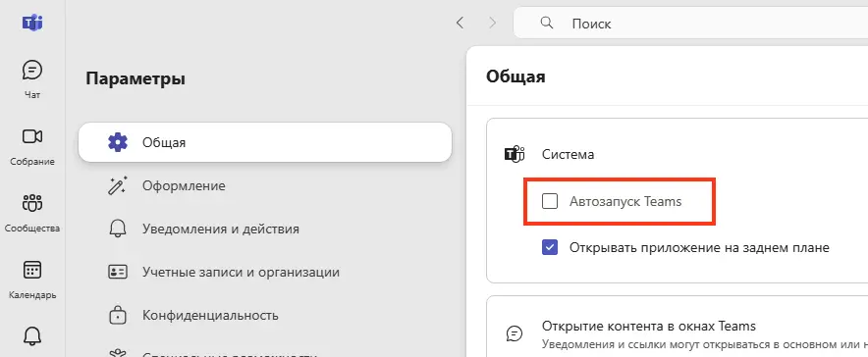Click the gear icon next to Общая
This screenshot has width=868, height=357.
(118, 142)
